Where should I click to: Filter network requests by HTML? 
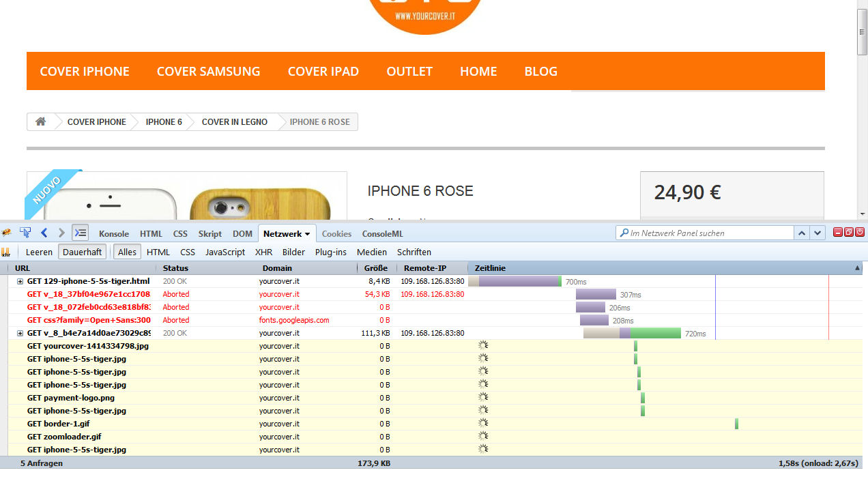click(x=158, y=252)
